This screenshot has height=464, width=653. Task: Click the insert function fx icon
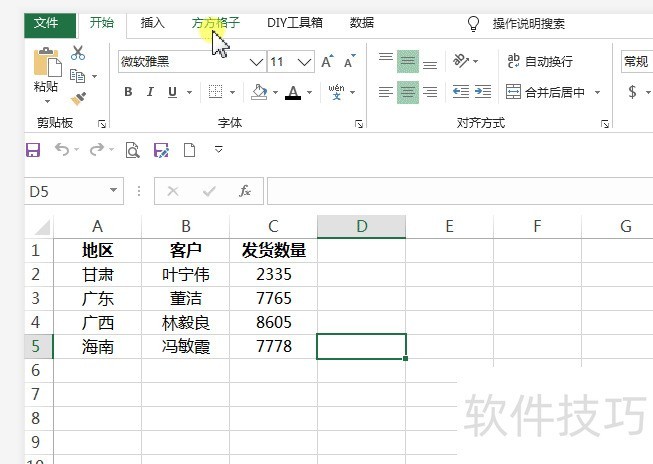pyautogui.click(x=245, y=191)
